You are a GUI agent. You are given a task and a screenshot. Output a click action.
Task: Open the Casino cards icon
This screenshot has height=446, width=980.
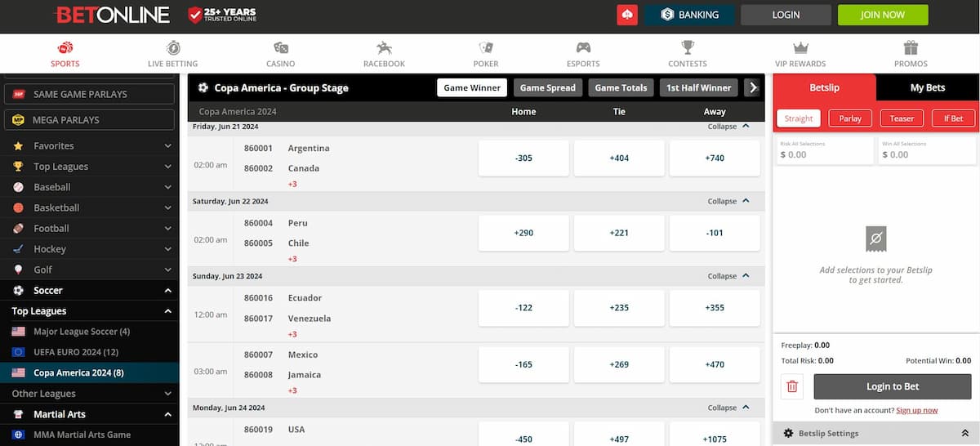(x=281, y=47)
